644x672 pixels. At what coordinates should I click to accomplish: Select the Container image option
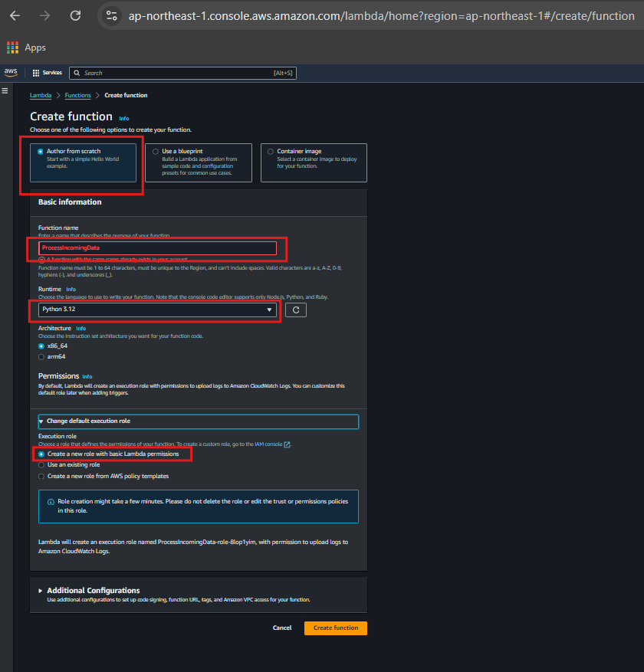click(x=270, y=152)
